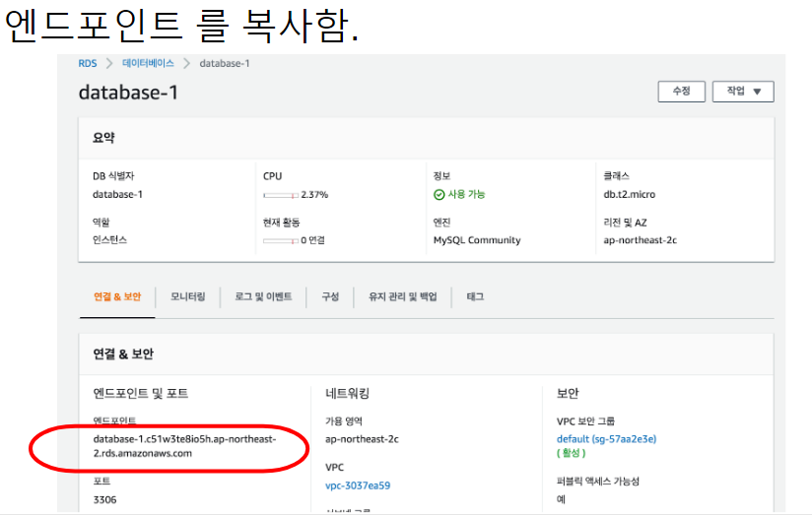The image size is (812, 515).
Task: Open security group default (sg-57aa2e3e)
Action: (606, 439)
